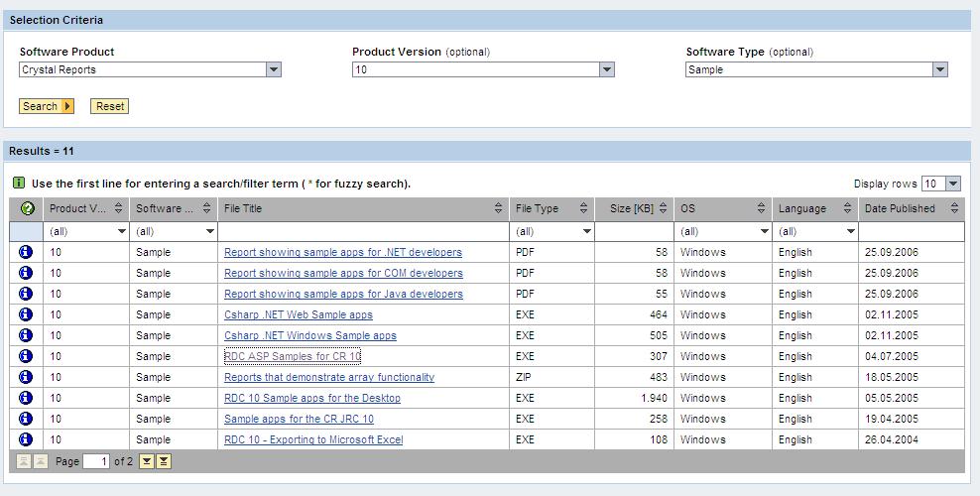Open info for the Java developers report row
Image resolution: width=980 pixels, height=496 pixels.
click(x=26, y=293)
